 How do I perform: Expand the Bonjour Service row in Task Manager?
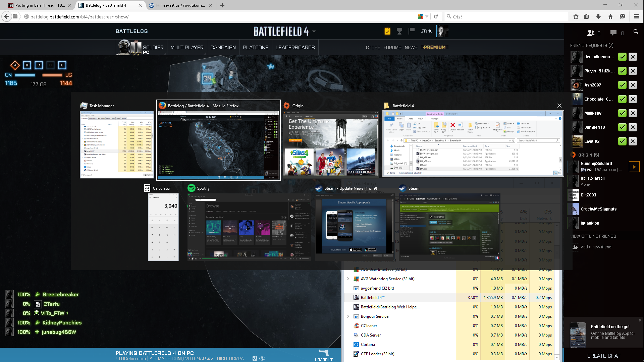348,316
